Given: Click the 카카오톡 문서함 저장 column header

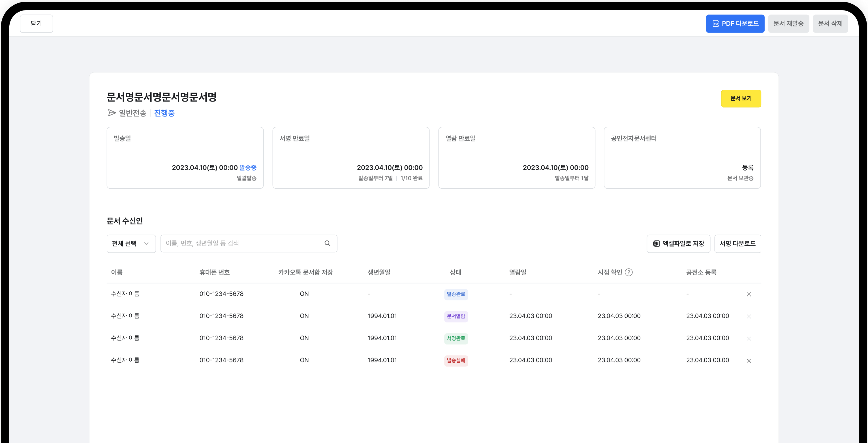Looking at the screenshot, I should tap(305, 272).
